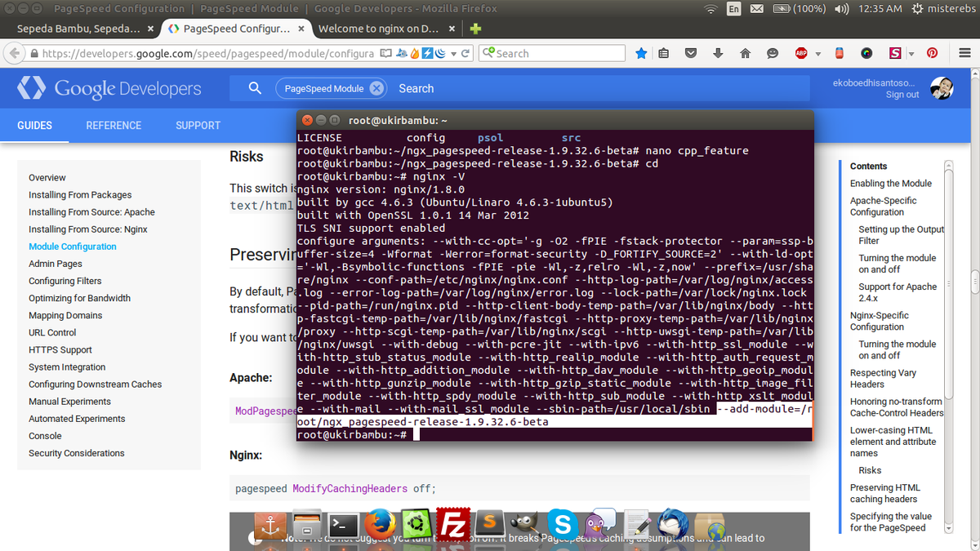Screen dimensions: 980x551
Task: Click the Pocket icon in Firefox toolbar
Action: (691, 53)
